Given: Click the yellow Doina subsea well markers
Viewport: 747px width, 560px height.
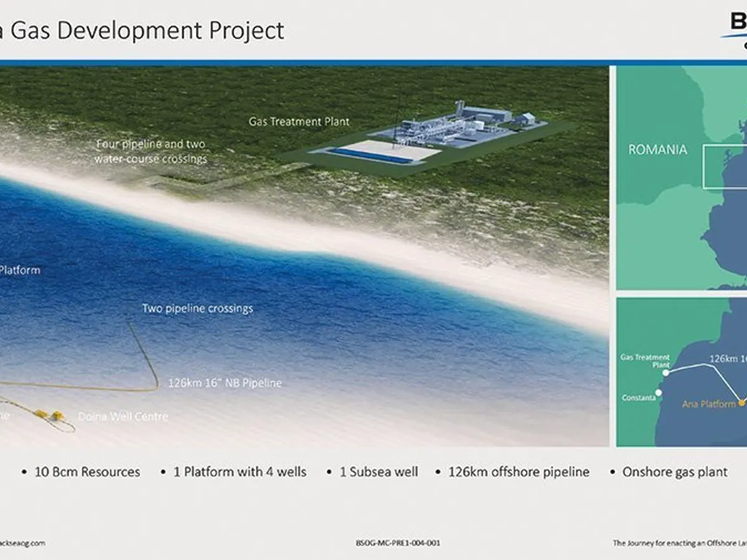Looking at the screenshot, I should click(x=49, y=415).
